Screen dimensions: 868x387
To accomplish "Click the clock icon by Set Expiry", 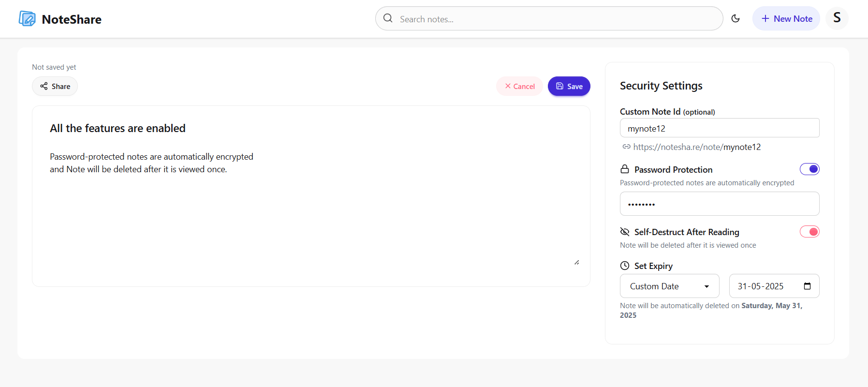I will tap(625, 266).
